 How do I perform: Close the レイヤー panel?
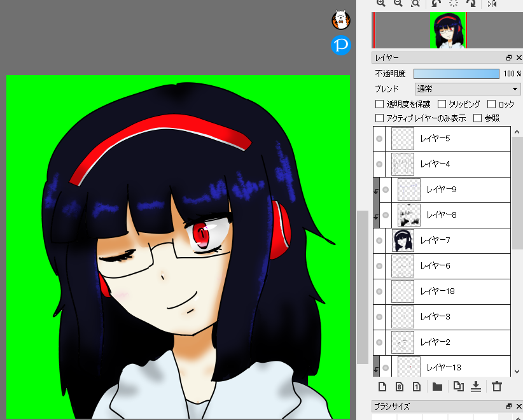pos(519,58)
